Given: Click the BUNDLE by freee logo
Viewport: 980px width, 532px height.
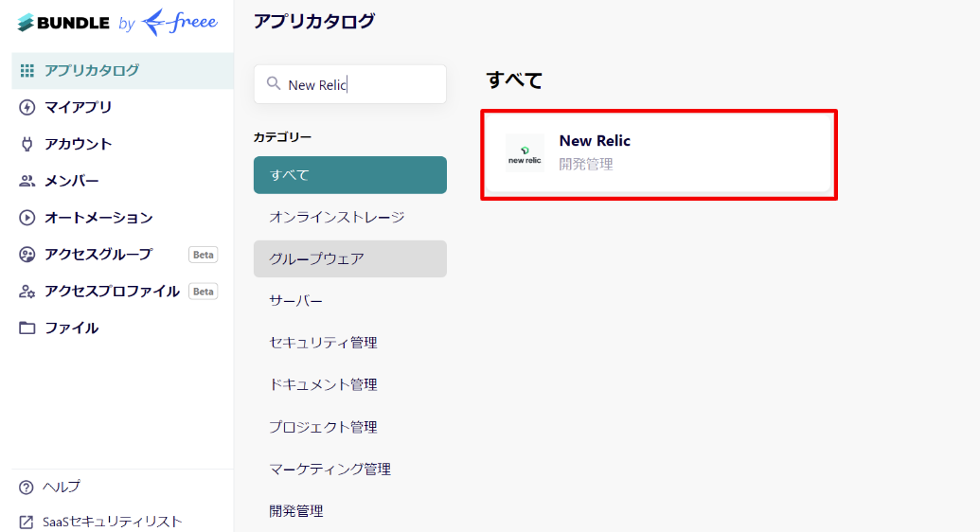Looking at the screenshot, I should [117, 23].
